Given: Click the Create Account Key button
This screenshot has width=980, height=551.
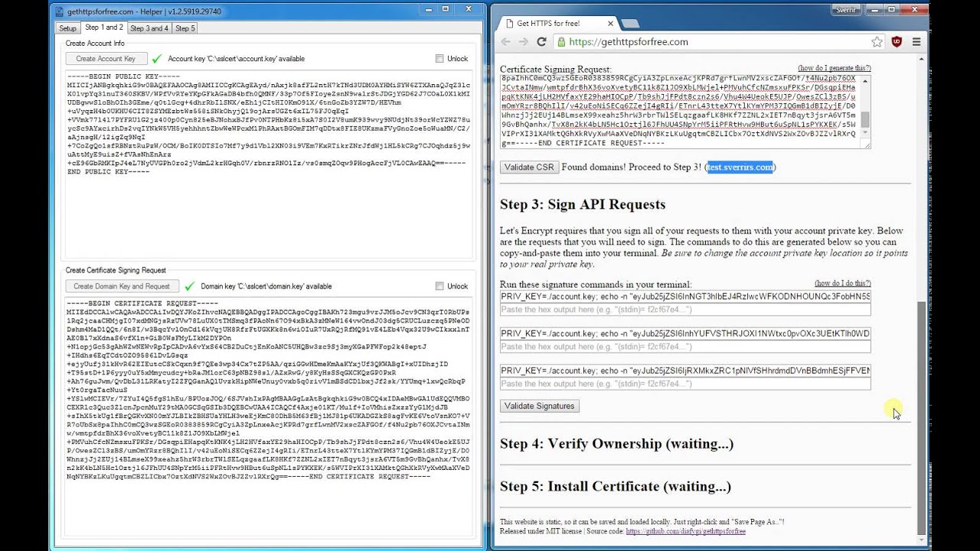Looking at the screenshot, I should click(x=106, y=59).
